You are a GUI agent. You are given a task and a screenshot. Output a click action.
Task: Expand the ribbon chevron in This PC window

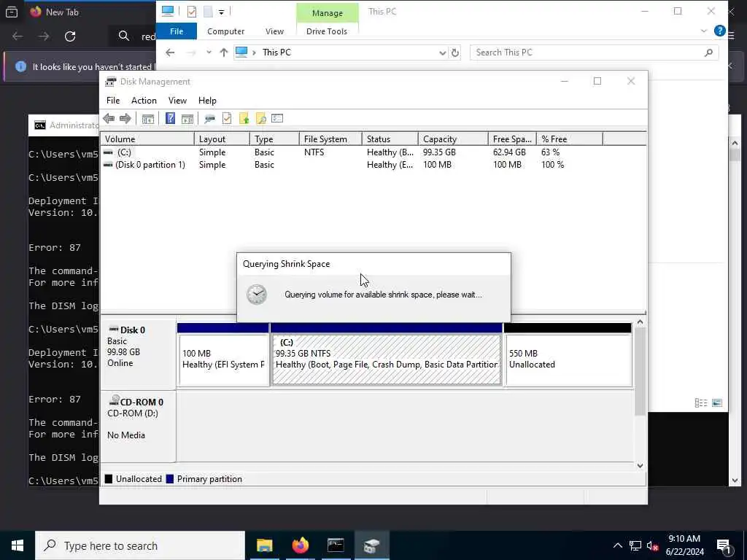click(x=704, y=31)
